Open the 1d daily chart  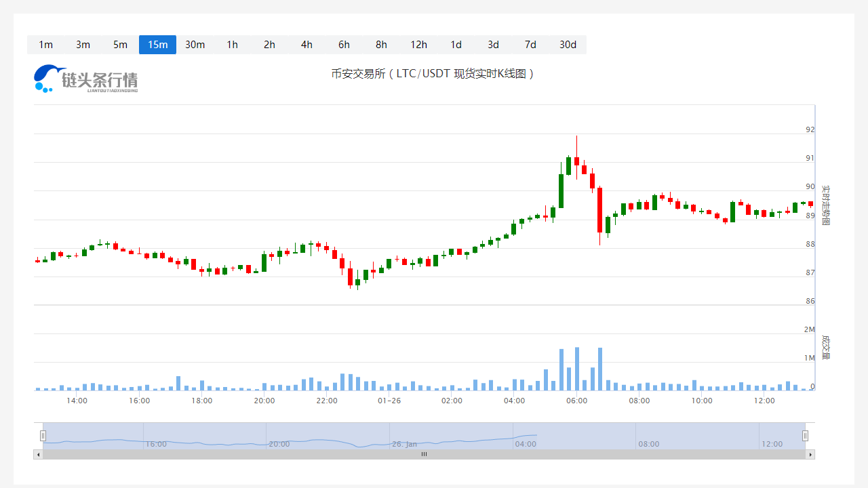point(456,45)
